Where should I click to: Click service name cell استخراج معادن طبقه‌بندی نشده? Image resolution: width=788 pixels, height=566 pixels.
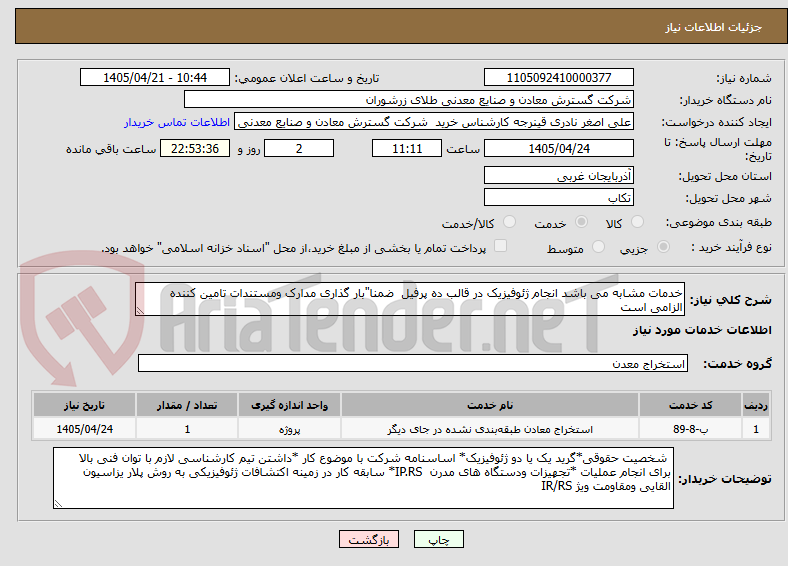click(x=490, y=429)
